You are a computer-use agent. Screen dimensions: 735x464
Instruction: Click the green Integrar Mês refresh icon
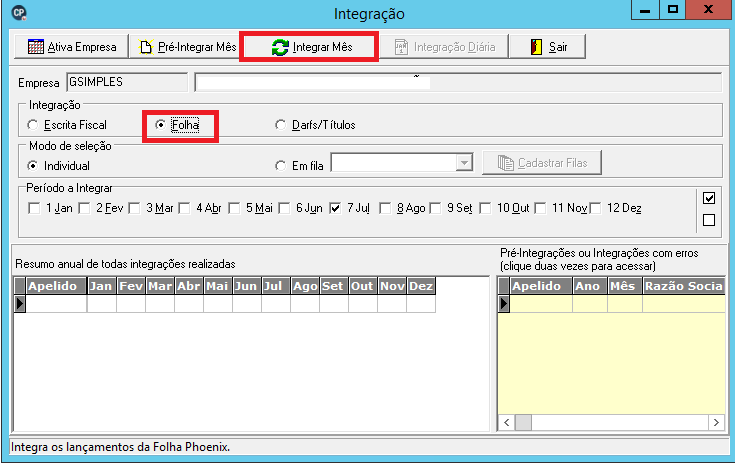(x=280, y=47)
